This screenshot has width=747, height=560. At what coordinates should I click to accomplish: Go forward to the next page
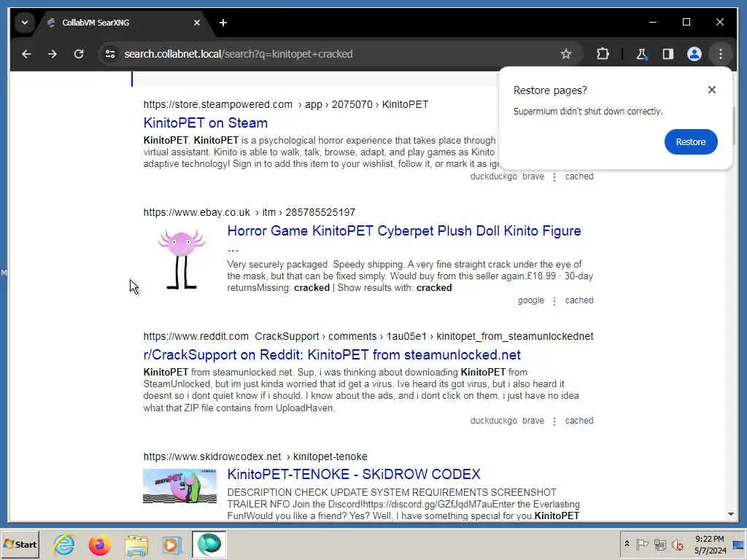point(53,54)
